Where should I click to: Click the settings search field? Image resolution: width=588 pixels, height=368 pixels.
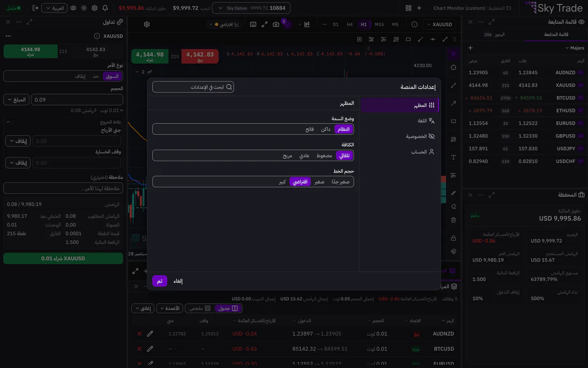click(x=193, y=87)
